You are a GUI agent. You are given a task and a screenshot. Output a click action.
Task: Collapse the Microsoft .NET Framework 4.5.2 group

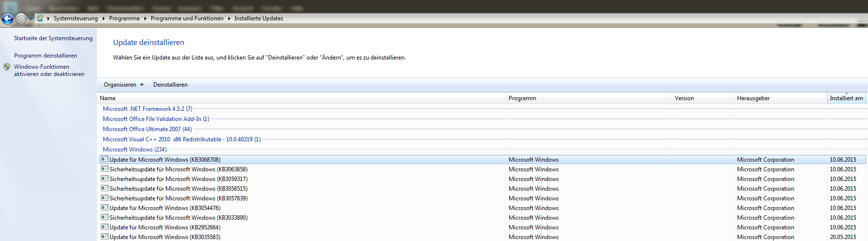pyautogui.click(x=147, y=109)
